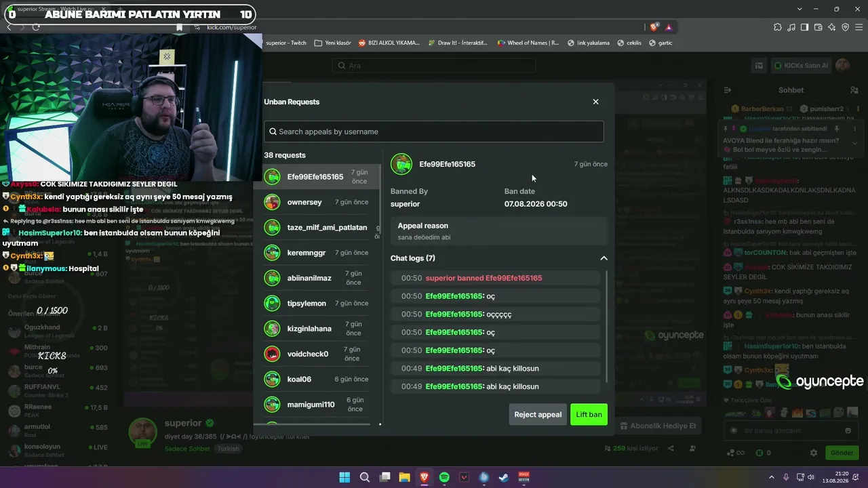Open the 'cekilis' bookmark
Image resolution: width=868 pixels, height=488 pixels.
629,43
